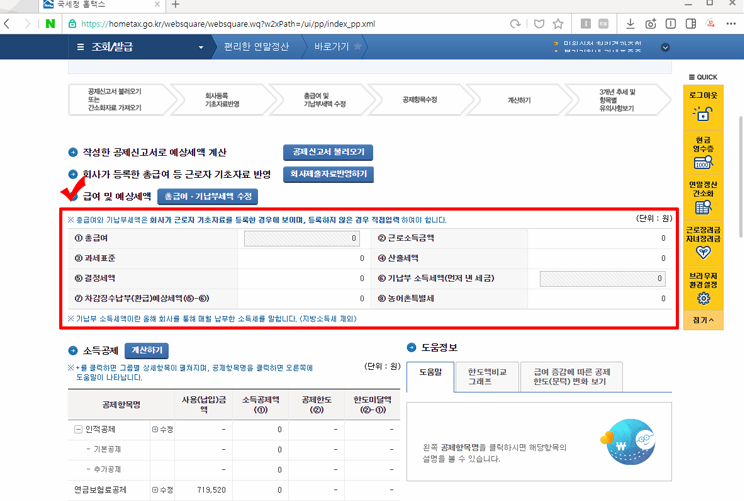Screen dimensions: 744x501
Task: Click the 기납부 소득세액 input field
Action: click(602, 279)
